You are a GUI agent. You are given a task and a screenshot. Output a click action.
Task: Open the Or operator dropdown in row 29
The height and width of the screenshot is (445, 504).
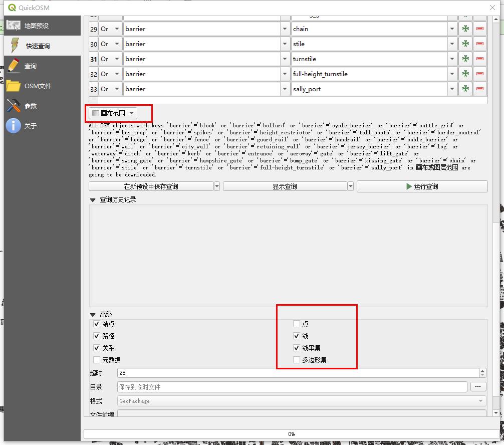tap(110, 29)
